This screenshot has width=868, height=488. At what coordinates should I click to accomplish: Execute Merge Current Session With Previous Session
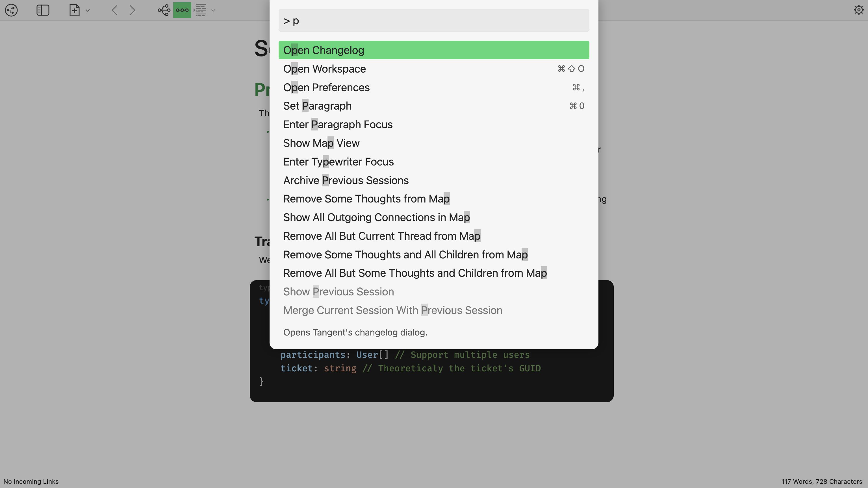[392, 310]
